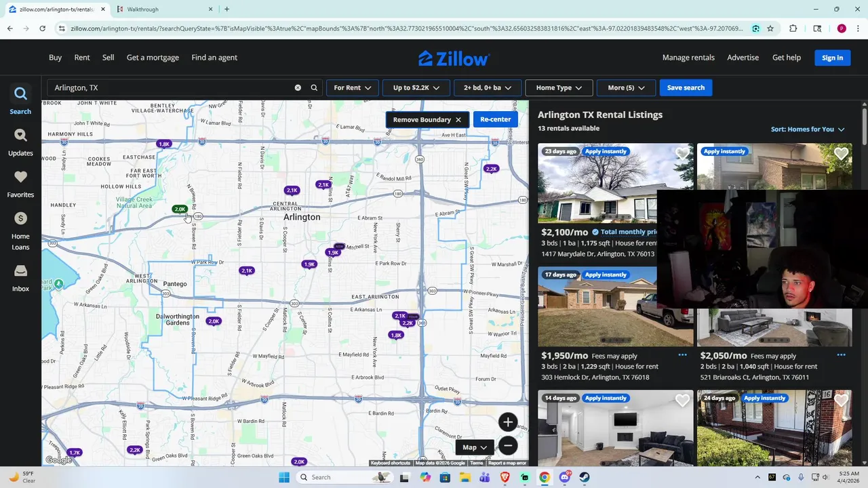Open Steam from the taskbar

pos(585,477)
